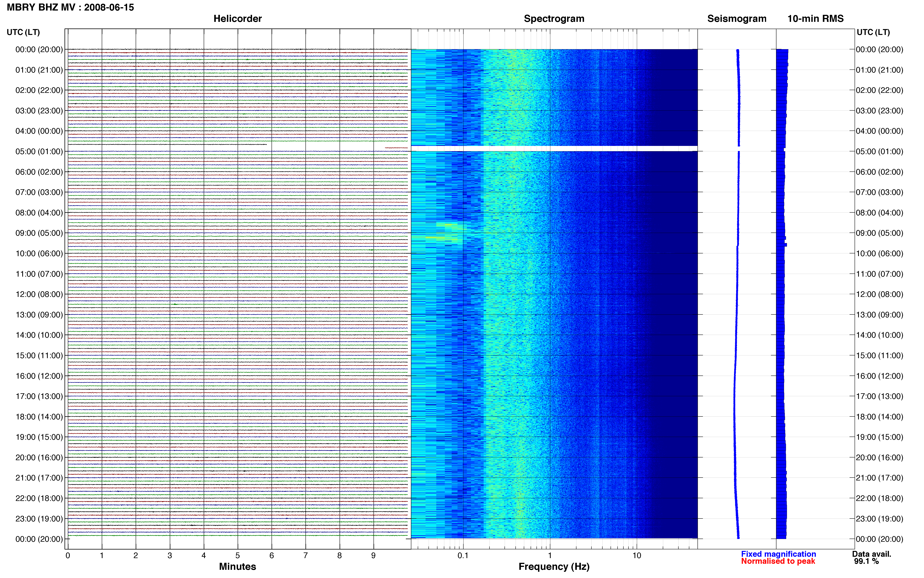Viewport: 924px width, 578px height.
Task: Click '19:00 (15:00)' on the RMS time axis
Action: tap(879, 437)
